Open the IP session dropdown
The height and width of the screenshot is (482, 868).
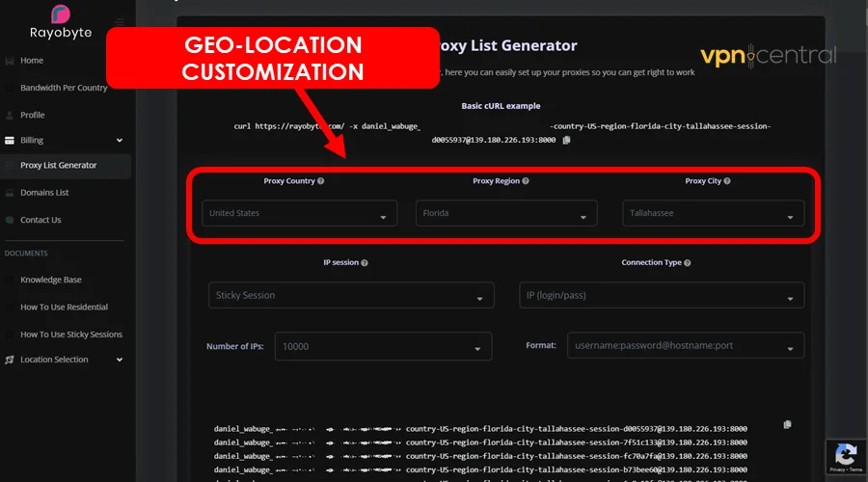click(x=351, y=295)
